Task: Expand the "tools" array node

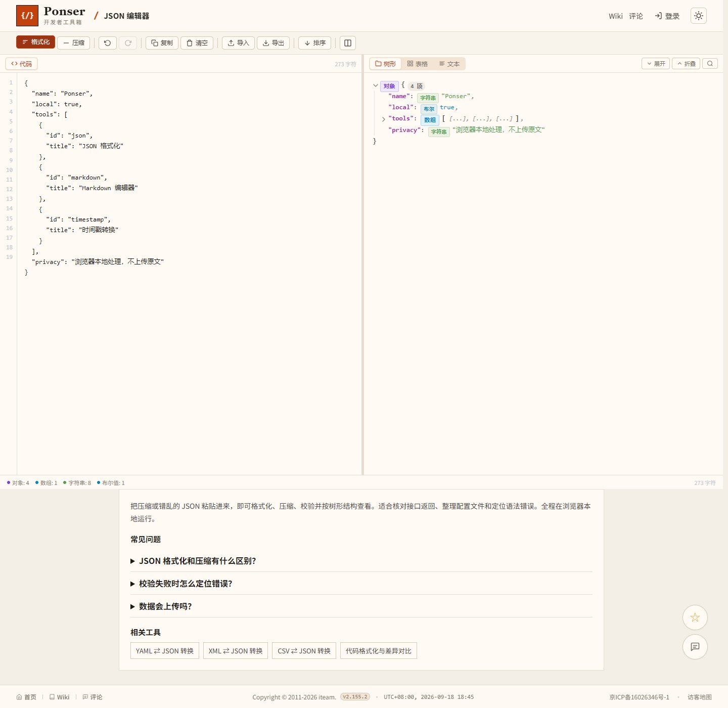Action: pos(384,119)
